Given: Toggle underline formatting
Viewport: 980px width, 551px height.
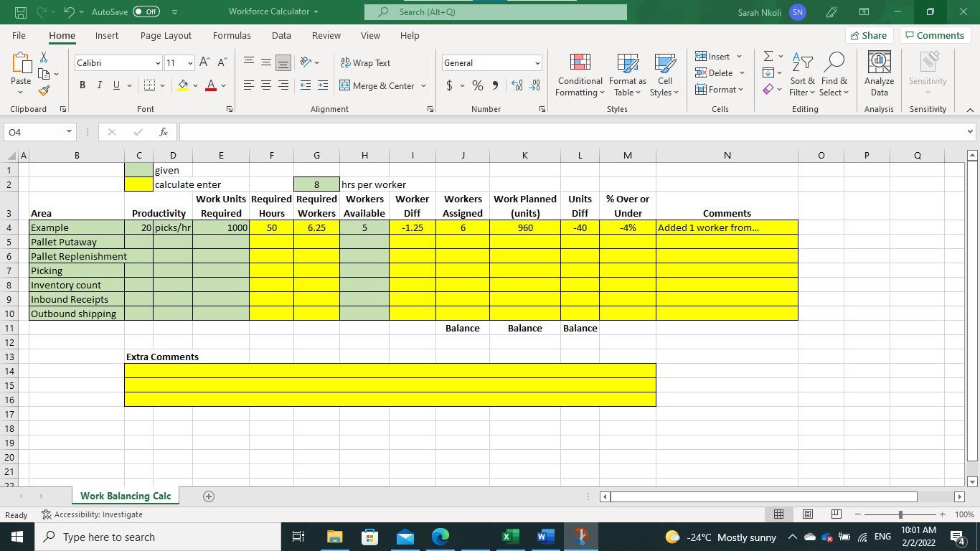Looking at the screenshot, I should (115, 85).
